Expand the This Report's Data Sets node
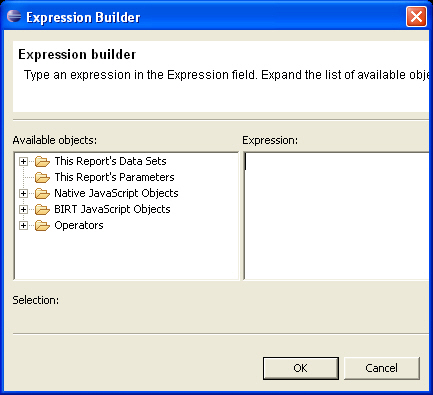The width and height of the screenshot is (433, 395). click(23, 162)
